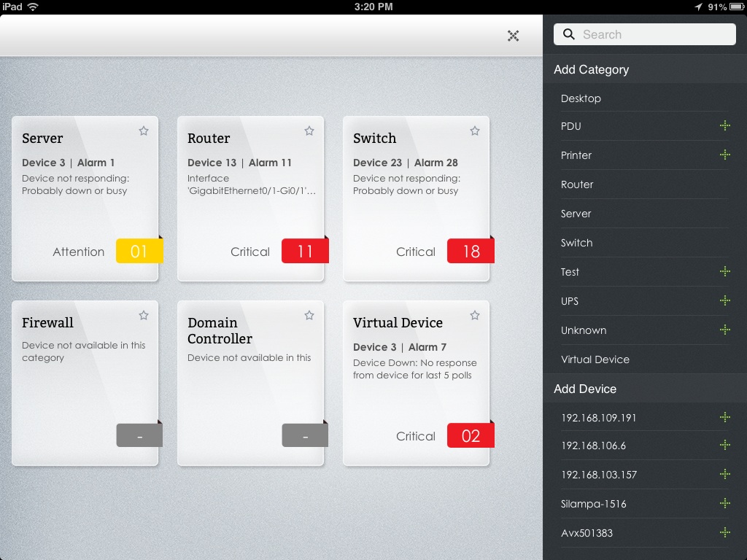Screen dimensions: 747x560
Task: Add Silampa-1516 device with plus icon
Action: coord(724,503)
